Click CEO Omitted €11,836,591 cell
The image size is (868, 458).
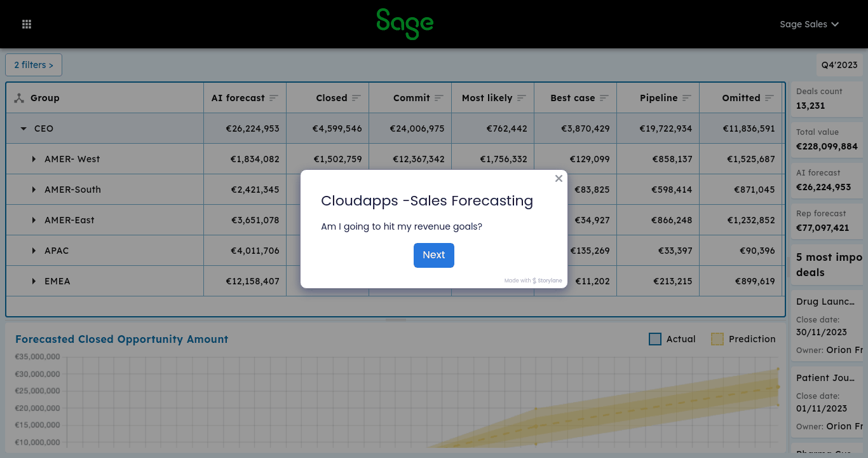pyautogui.click(x=741, y=128)
